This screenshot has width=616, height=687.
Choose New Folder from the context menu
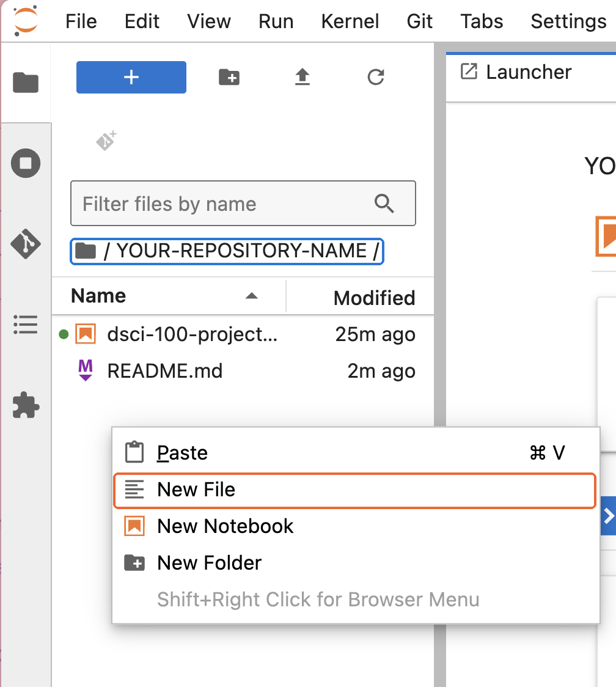pyautogui.click(x=356, y=563)
